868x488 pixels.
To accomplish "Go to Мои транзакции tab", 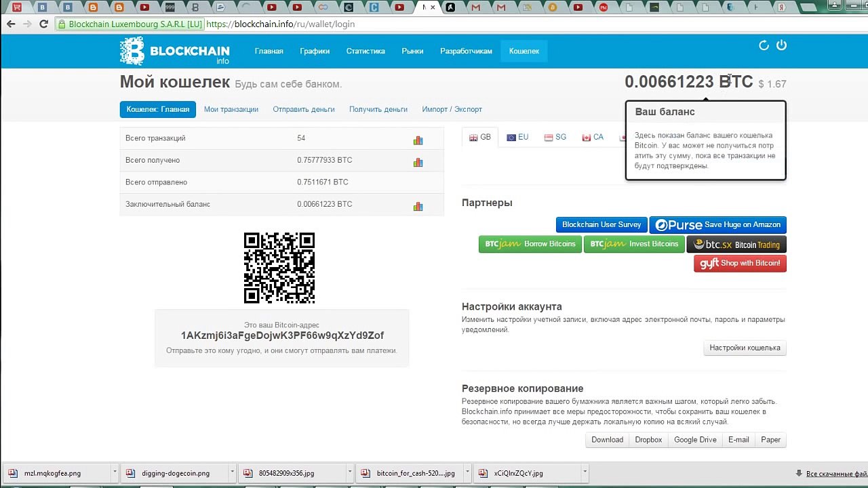I will tap(231, 109).
